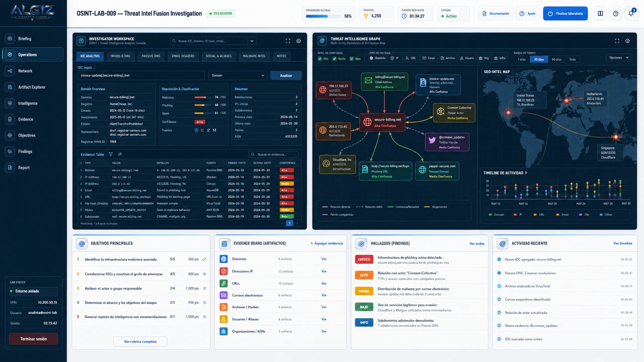Uncheck the Media confidence checkbox
Screen dimensions: 644x362
[335, 58]
